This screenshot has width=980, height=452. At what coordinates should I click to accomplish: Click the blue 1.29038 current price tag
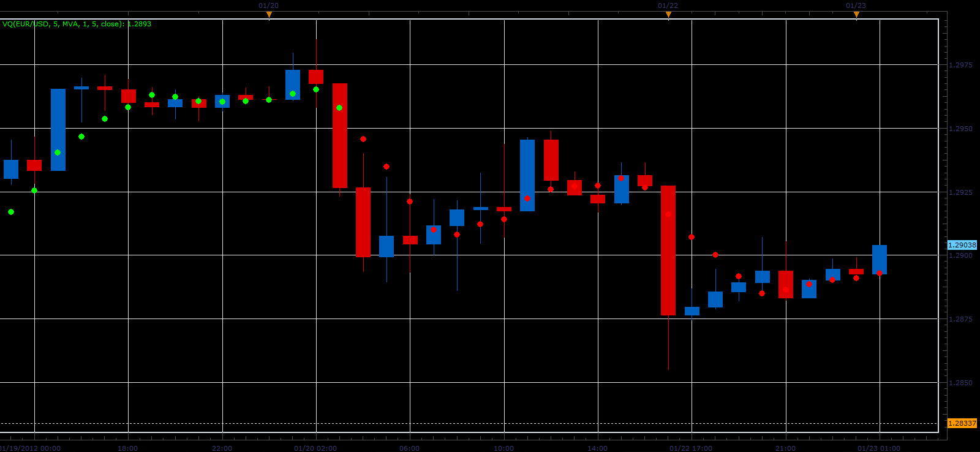coord(962,245)
